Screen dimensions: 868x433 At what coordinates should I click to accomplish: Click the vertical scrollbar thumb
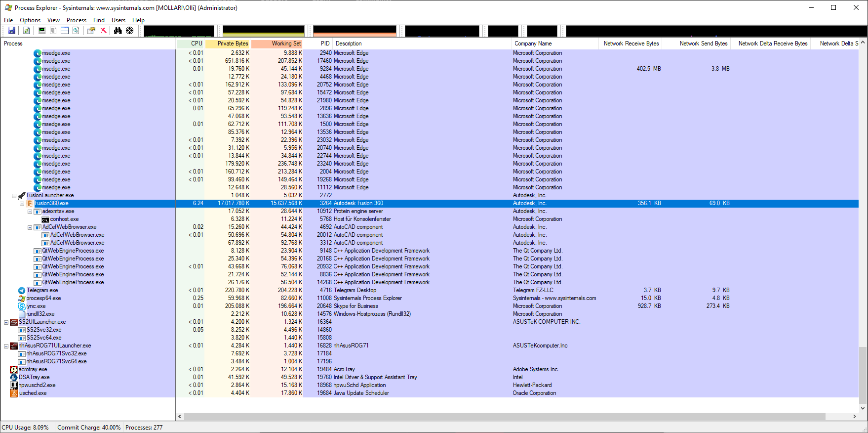(863, 375)
